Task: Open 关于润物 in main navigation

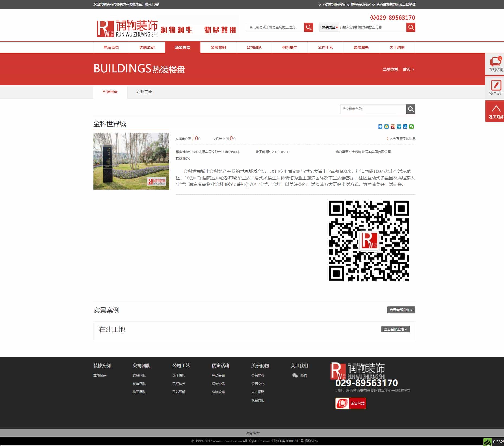Action: tap(397, 47)
